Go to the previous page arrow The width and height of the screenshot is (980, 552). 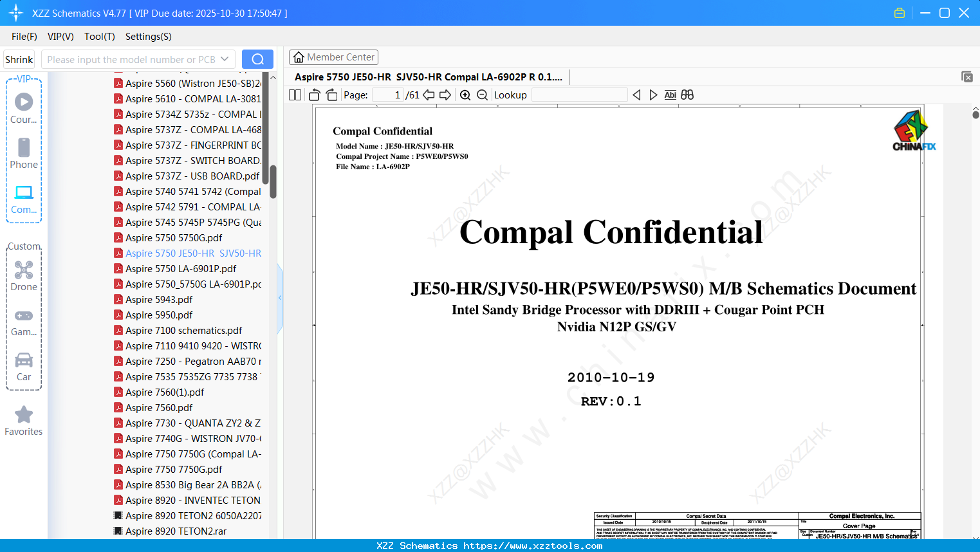429,95
